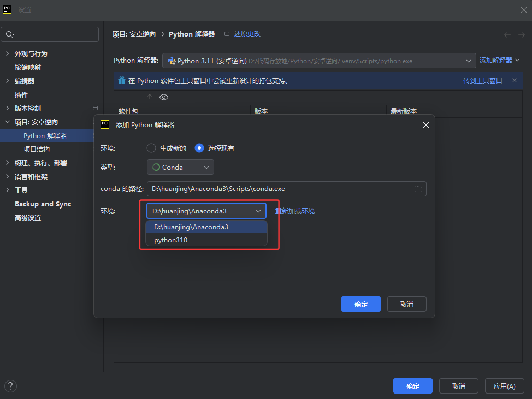Open the 添加解释器 dropdown link
This screenshot has width=532, height=399.
499,61
